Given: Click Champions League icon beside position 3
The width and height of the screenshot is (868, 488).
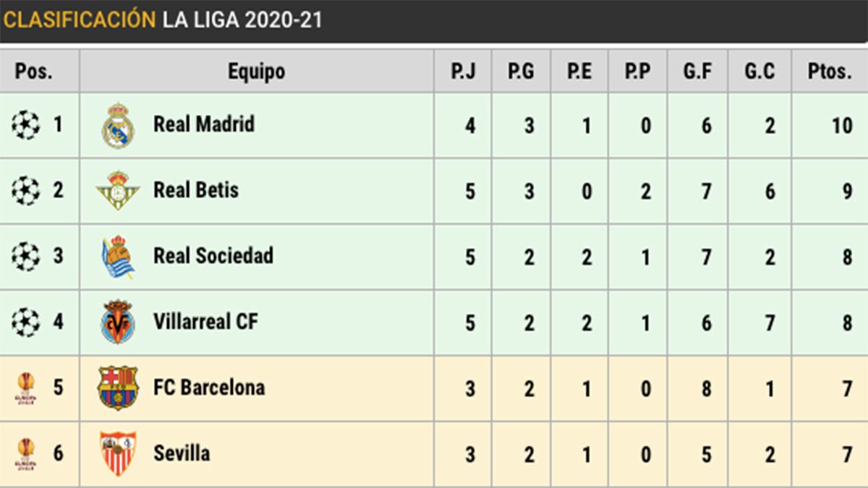Looking at the screenshot, I should (25, 257).
